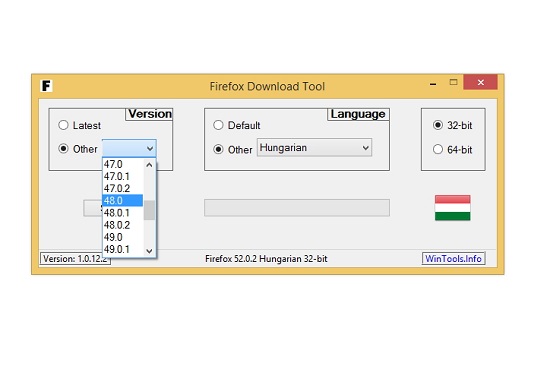Click the version list scroll down arrow

click(149, 251)
